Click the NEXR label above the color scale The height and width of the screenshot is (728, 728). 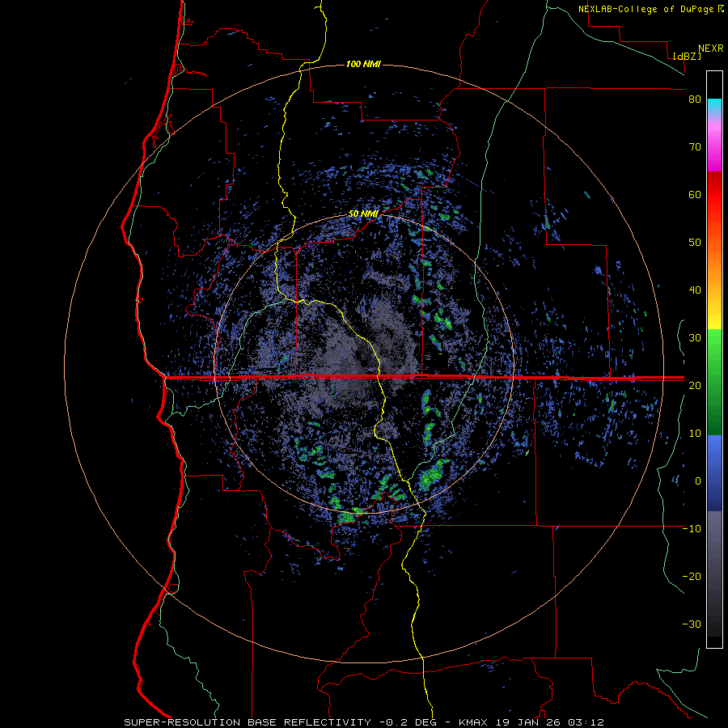click(710, 49)
